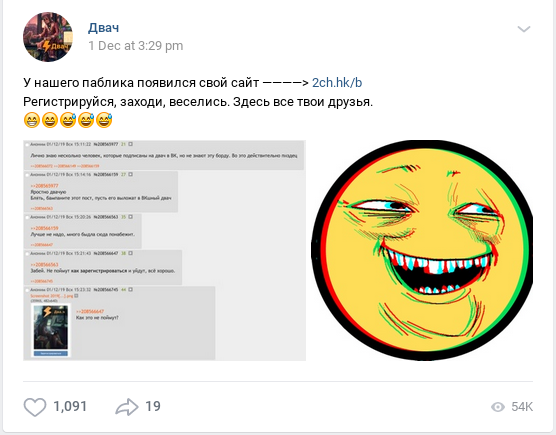The image size is (556, 435).
Task: Open the Двач group name link
Action: pos(104,28)
